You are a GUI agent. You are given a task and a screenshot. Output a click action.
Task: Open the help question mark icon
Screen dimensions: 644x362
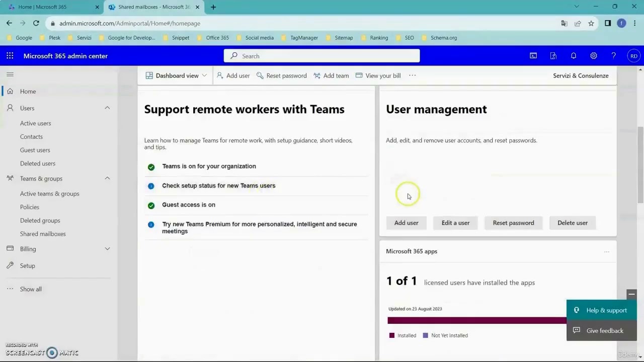click(614, 56)
